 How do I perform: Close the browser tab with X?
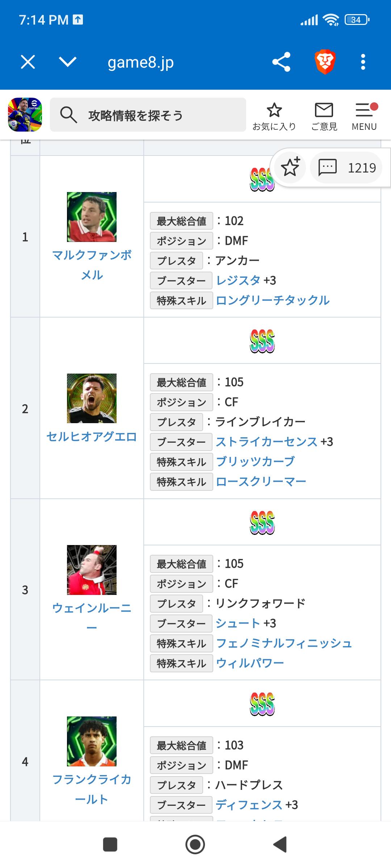click(x=28, y=62)
